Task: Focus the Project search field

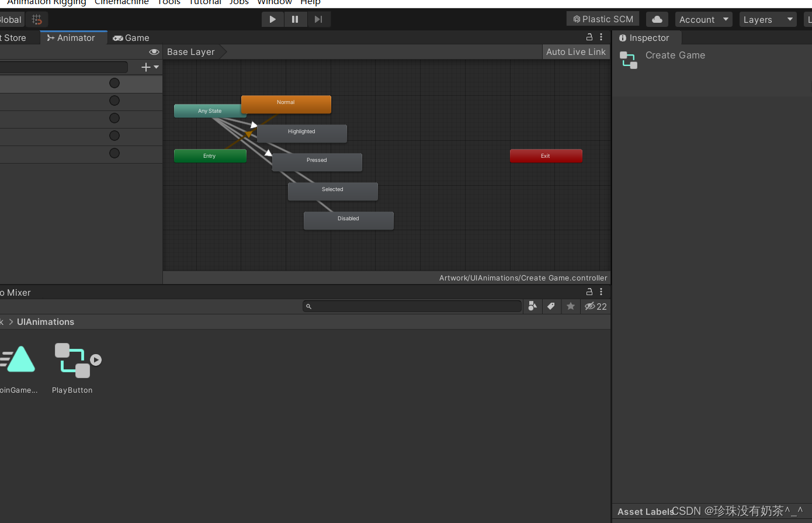Action: pyautogui.click(x=412, y=306)
